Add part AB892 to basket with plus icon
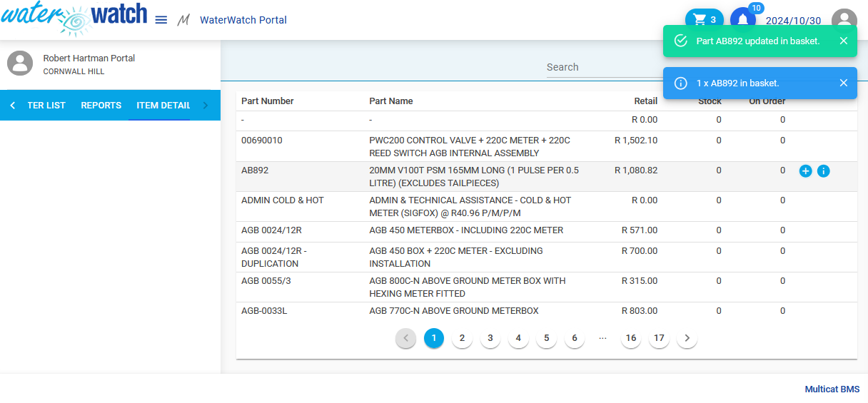Screen dimensions: 868x403 pos(805,171)
